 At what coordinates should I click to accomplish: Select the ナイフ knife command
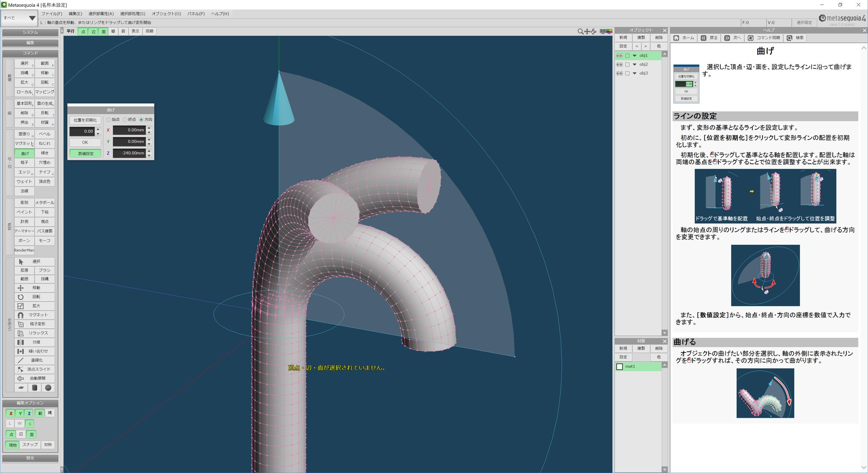[x=45, y=172]
